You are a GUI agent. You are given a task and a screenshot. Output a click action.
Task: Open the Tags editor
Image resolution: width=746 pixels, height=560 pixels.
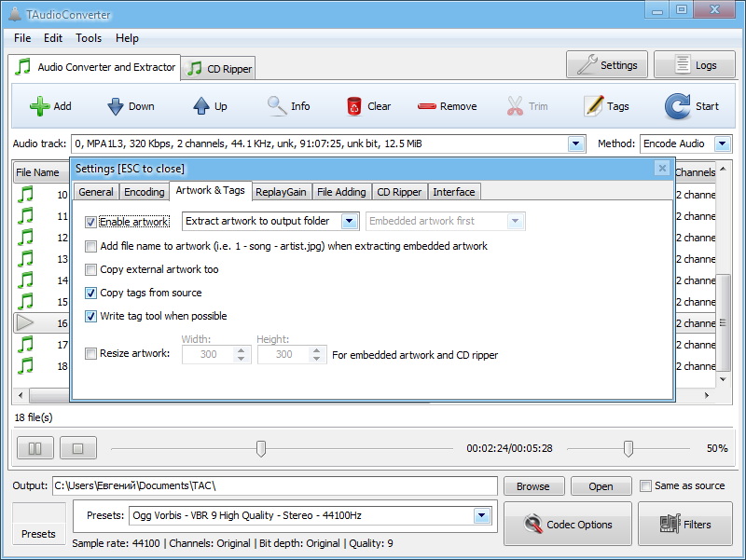point(607,106)
